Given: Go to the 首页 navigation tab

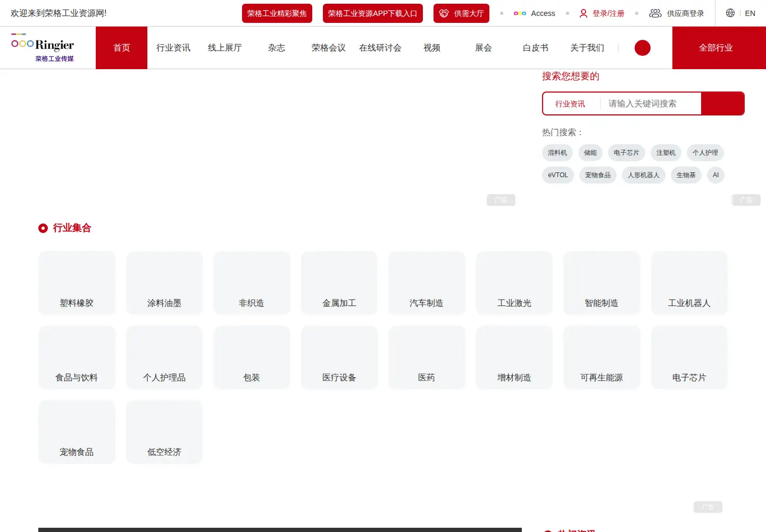Looking at the screenshot, I should (x=121, y=48).
